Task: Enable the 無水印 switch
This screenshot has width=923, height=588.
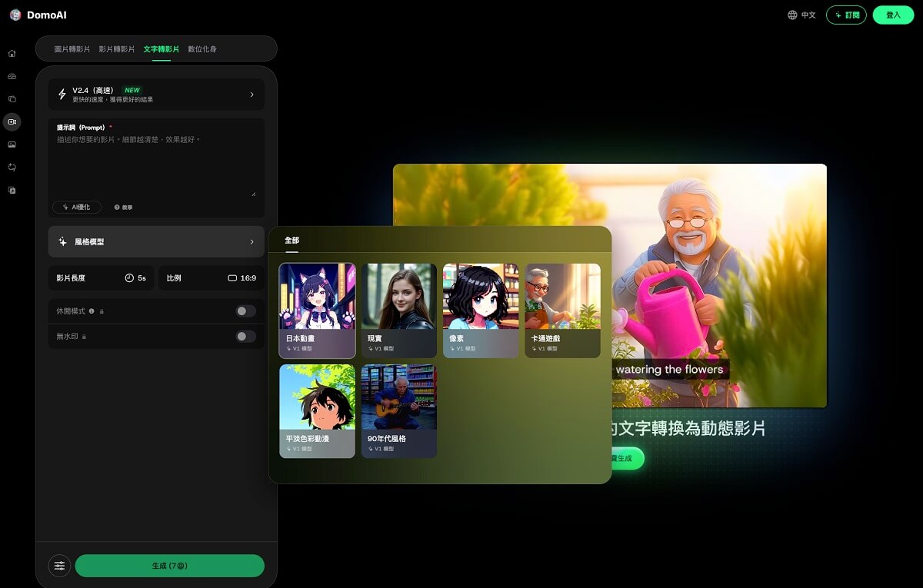Action: pos(245,337)
